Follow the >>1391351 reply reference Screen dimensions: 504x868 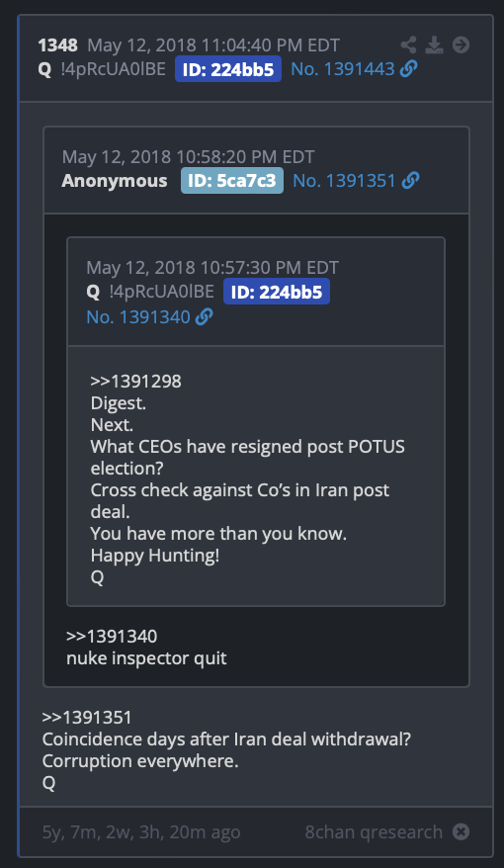tap(87, 718)
